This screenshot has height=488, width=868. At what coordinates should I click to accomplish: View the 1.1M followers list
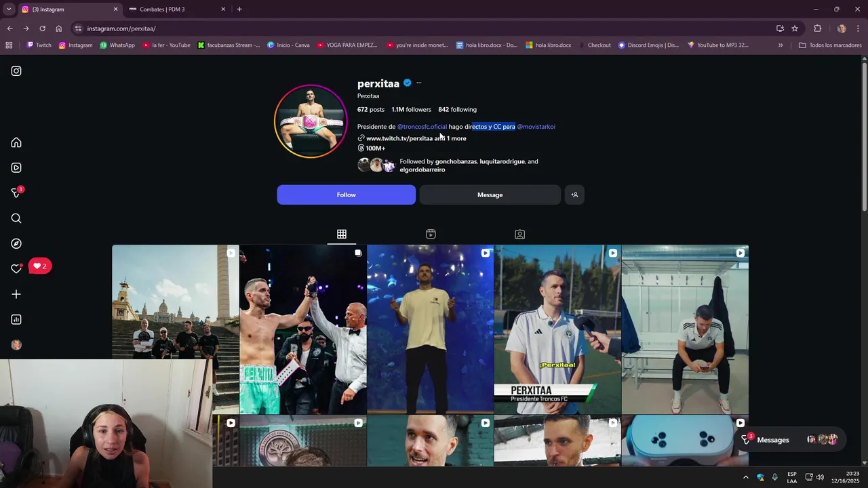(411, 109)
